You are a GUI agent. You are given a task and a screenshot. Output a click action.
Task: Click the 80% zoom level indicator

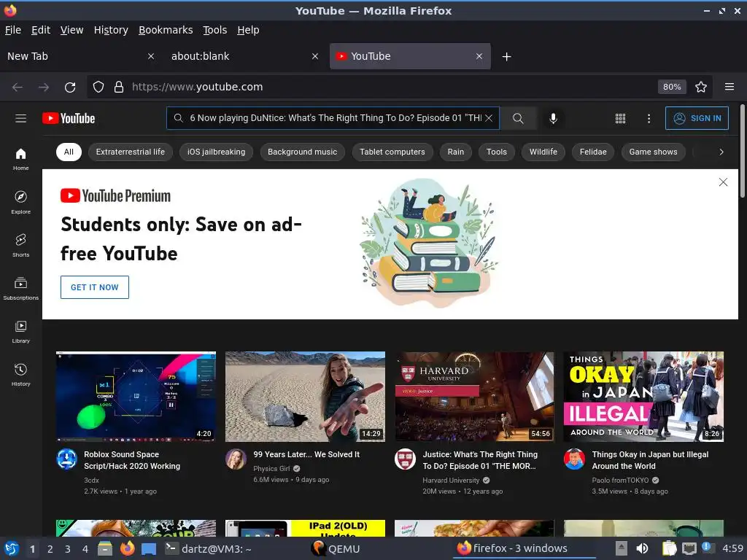(672, 87)
